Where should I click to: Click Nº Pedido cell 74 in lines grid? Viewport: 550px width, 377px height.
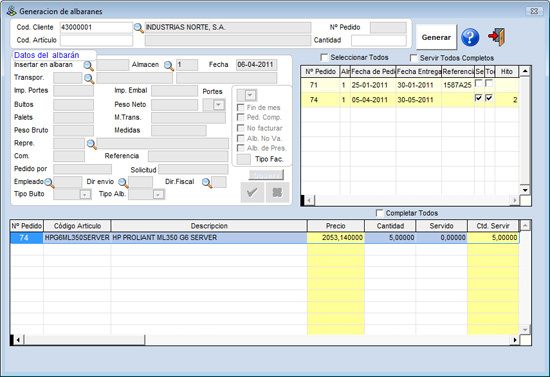[27, 238]
